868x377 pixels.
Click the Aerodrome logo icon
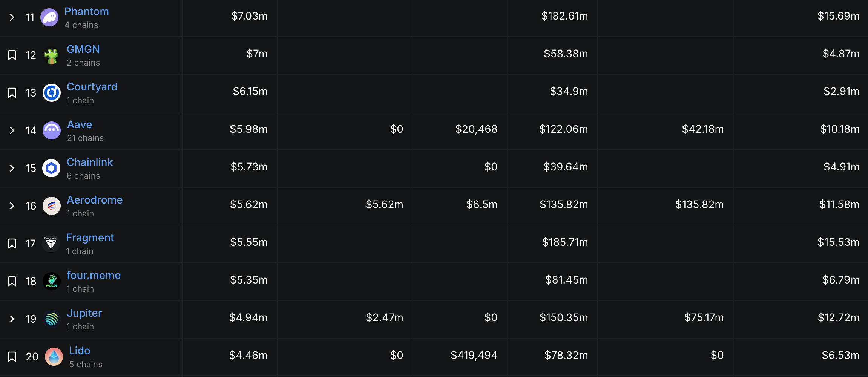click(x=51, y=206)
